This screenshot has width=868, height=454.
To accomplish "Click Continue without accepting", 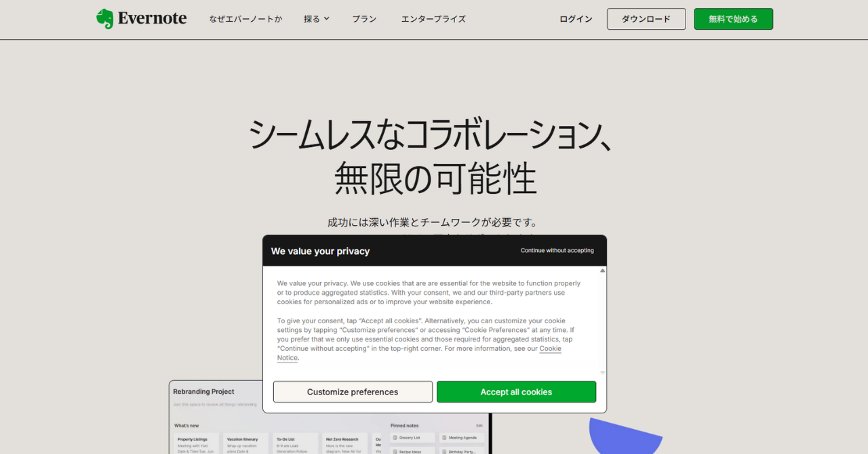I will pos(557,251).
